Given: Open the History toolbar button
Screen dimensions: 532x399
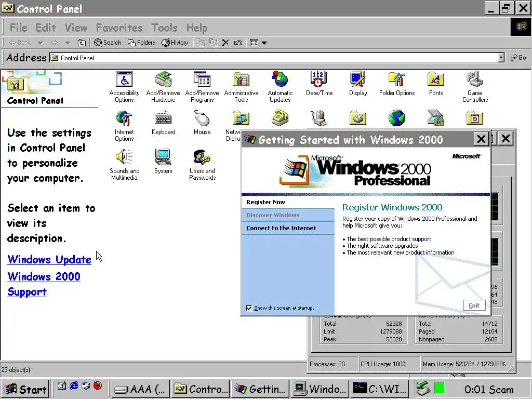Looking at the screenshot, I should 175,43.
